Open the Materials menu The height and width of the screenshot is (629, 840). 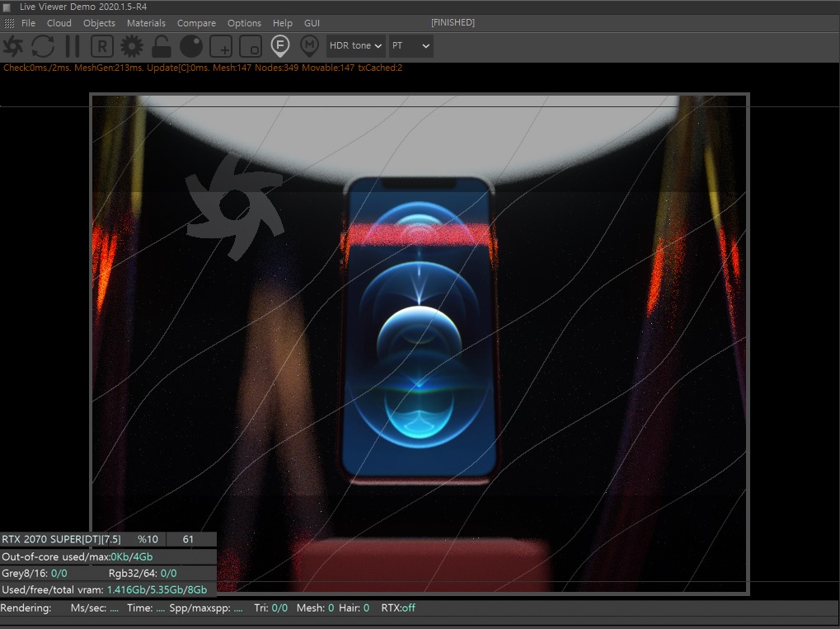coord(146,23)
